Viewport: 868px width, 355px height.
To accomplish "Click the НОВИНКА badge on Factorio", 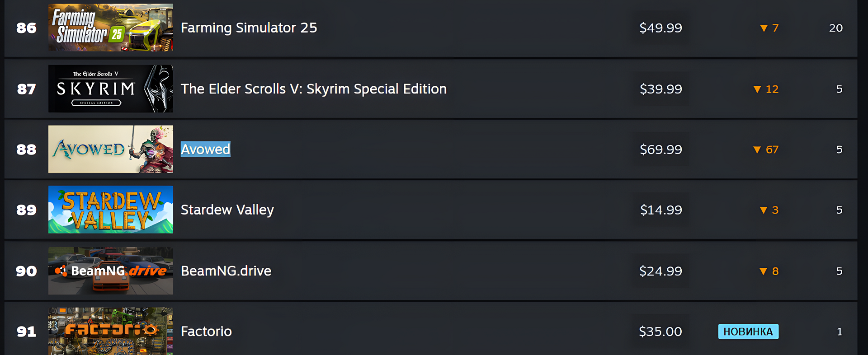I will coord(748,332).
